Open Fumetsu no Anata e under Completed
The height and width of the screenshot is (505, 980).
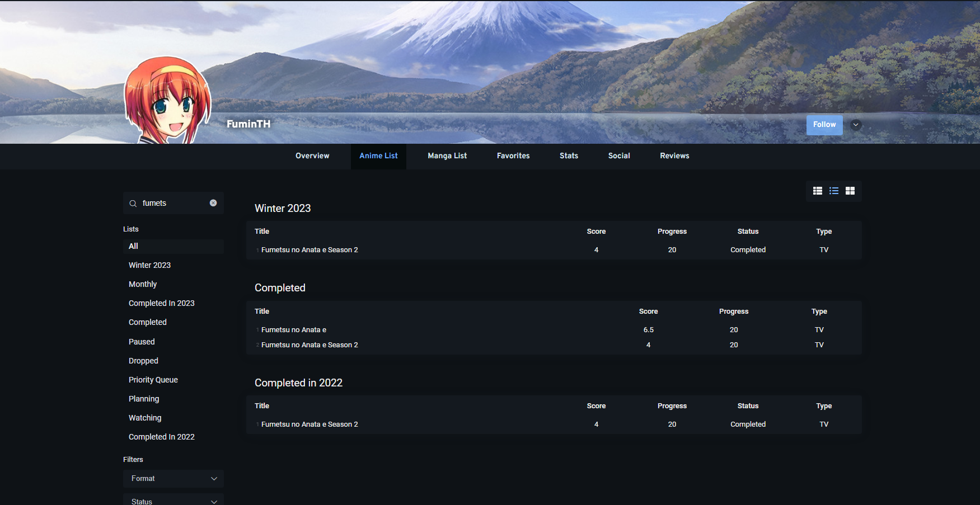click(x=293, y=330)
